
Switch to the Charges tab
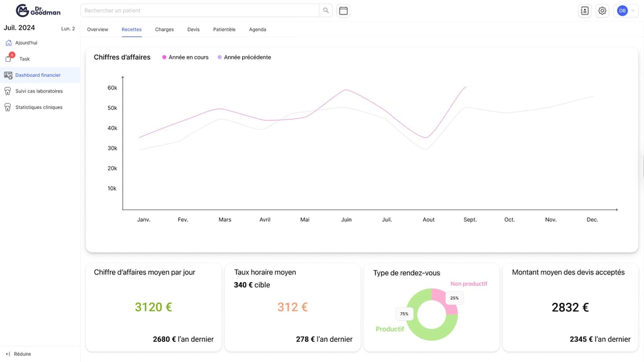coord(164,30)
